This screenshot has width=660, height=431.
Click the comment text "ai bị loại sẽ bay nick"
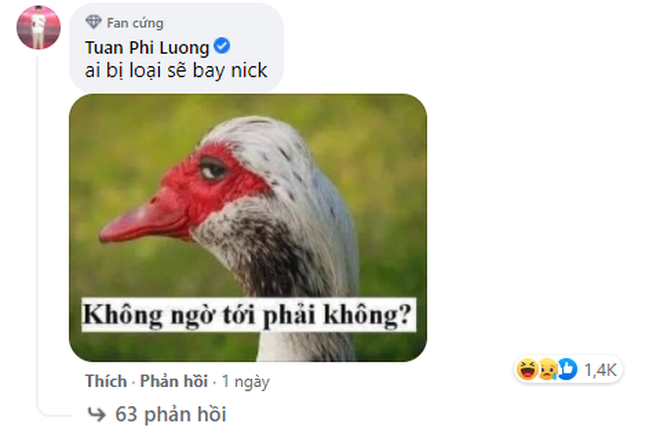point(176,70)
